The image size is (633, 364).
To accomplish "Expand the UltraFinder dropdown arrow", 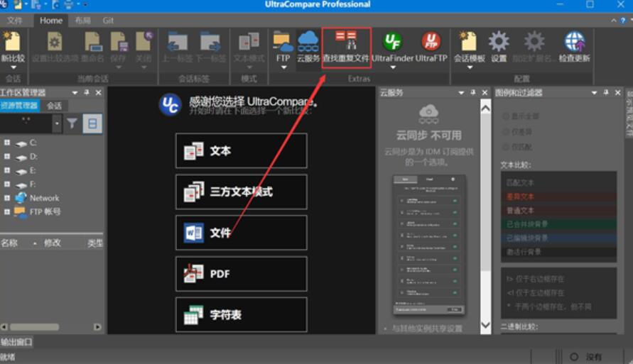I will pyautogui.click(x=393, y=67).
